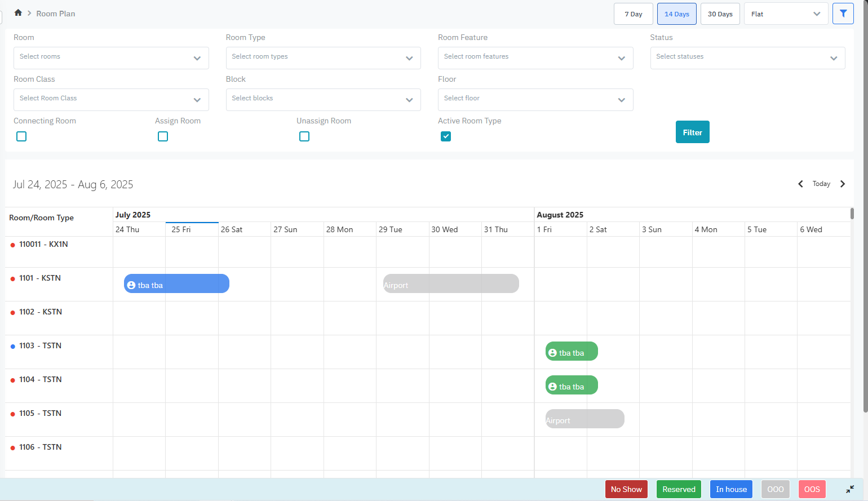Toggle the blue funnel filter icon
The image size is (868, 501).
[843, 14]
